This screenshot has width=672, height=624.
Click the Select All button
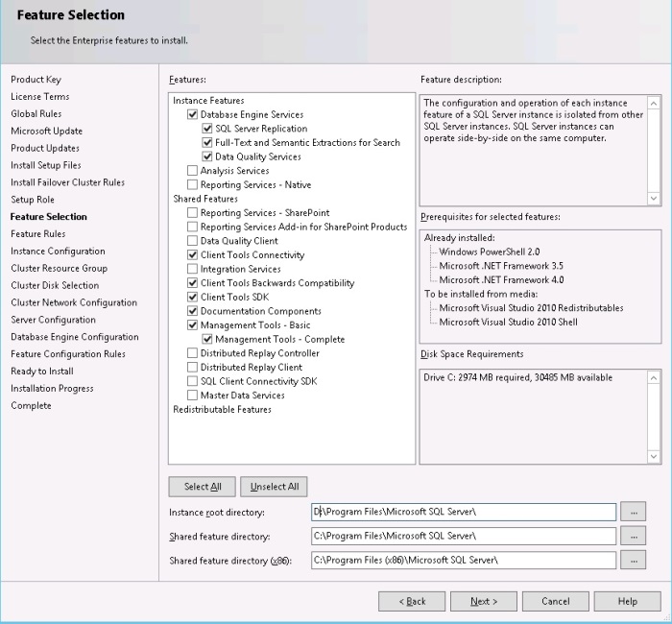(x=203, y=487)
